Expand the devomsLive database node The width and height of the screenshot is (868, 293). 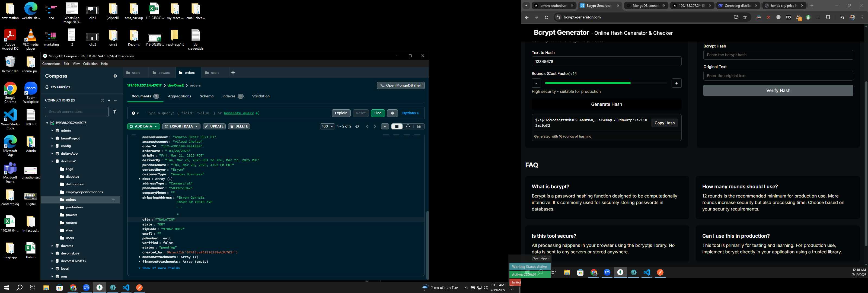[x=52, y=253]
